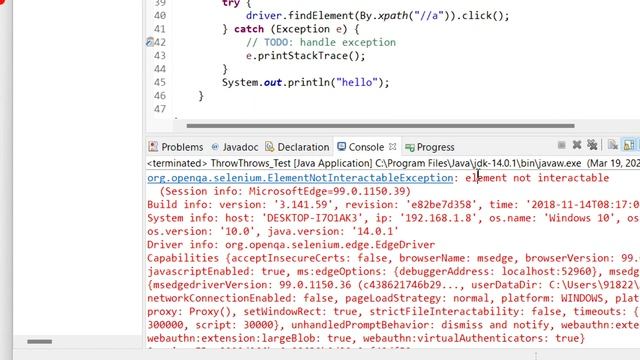The width and height of the screenshot is (640, 360).
Task: Open the Declaration tab
Action: click(x=297, y=147)
